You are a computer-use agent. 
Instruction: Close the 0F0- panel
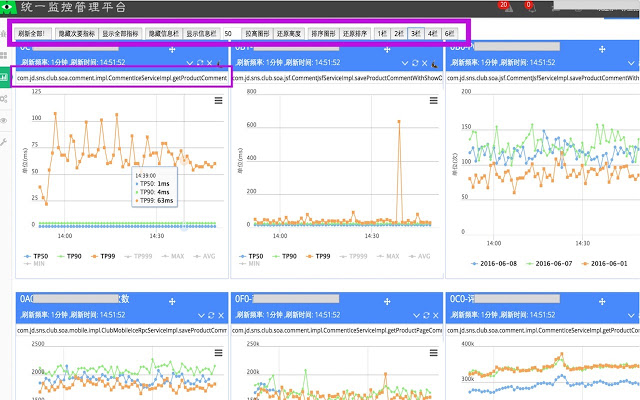coord(436,316)
